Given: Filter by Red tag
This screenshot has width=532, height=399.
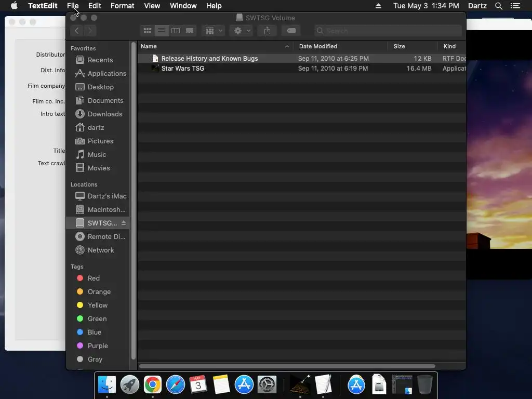Looking at the screenshot, I should point(98,278).
